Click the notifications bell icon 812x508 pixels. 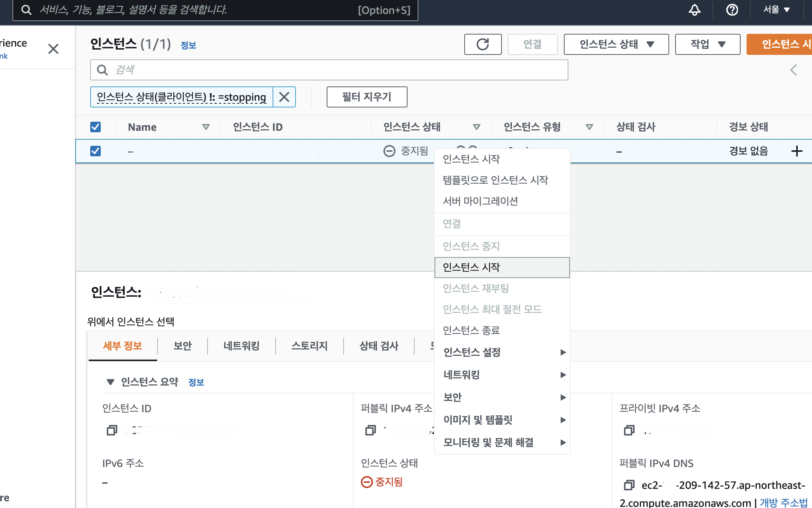pos(694,10)
